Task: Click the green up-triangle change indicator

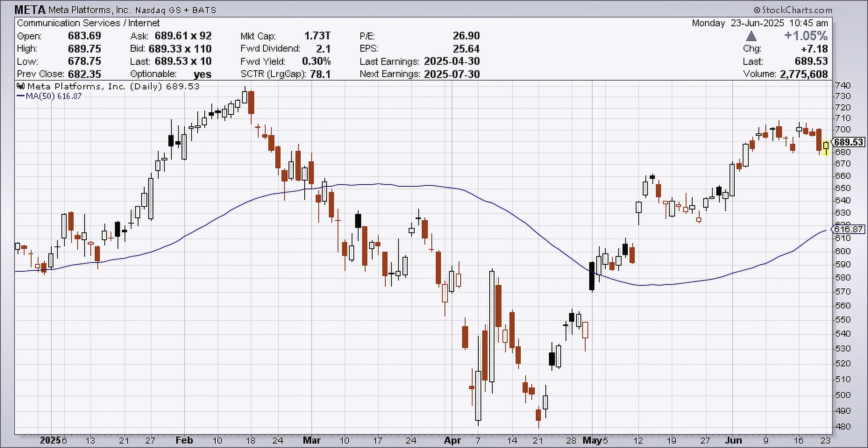Action: [751, 36]
